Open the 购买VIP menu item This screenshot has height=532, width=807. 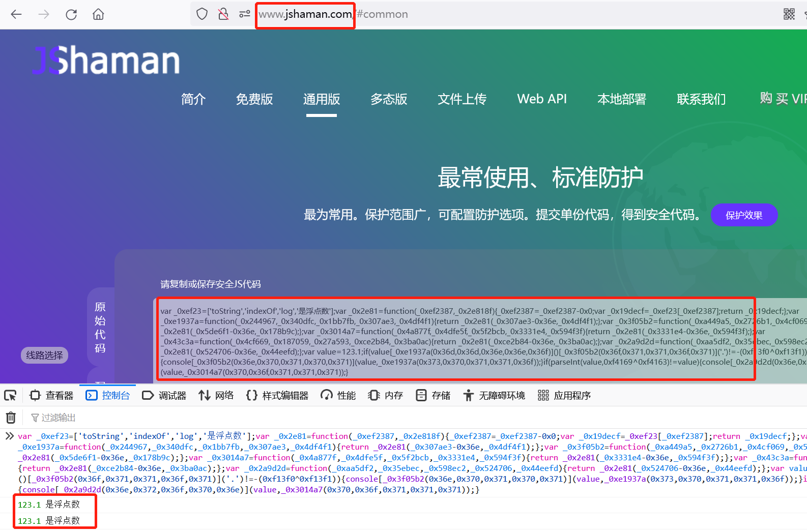pyautogui.click(x=783, y=99)
